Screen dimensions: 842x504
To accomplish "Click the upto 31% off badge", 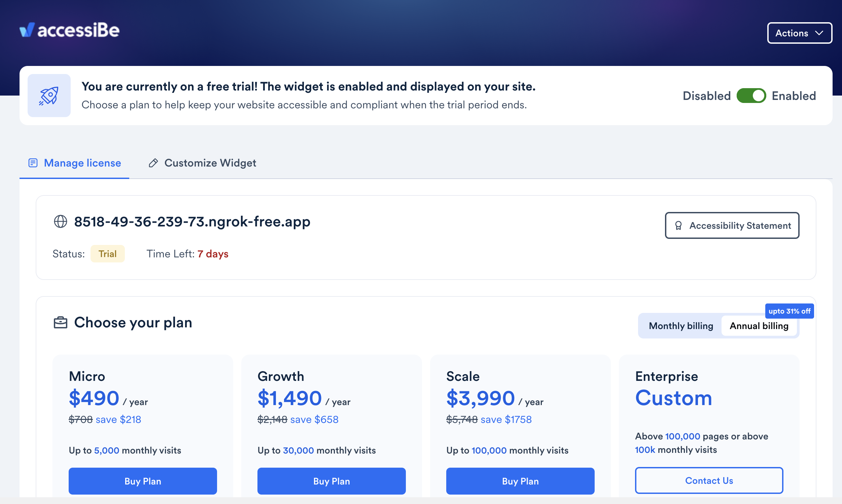I will [790, 311].
